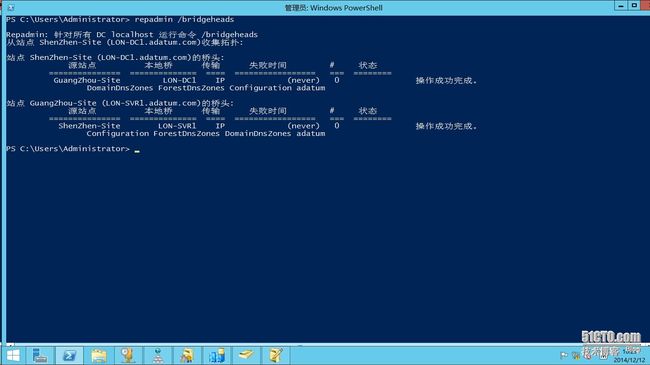Open File Explorer from the taskbar
650x365 pixels.
(99, 355)
